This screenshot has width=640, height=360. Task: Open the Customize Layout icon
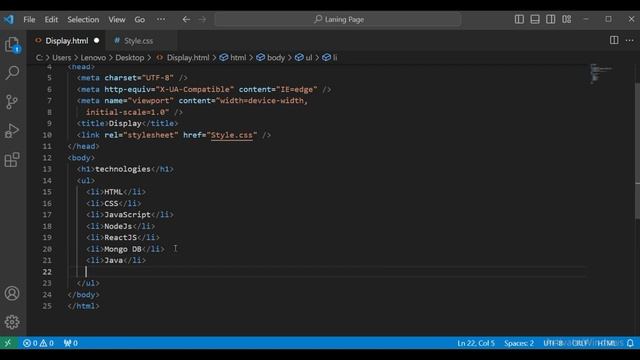click(567, 19)
